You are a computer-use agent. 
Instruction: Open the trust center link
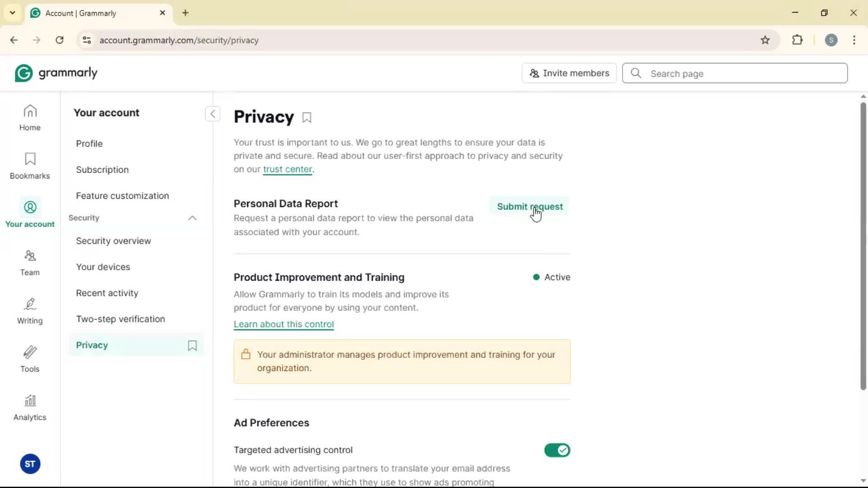[288, 169]
